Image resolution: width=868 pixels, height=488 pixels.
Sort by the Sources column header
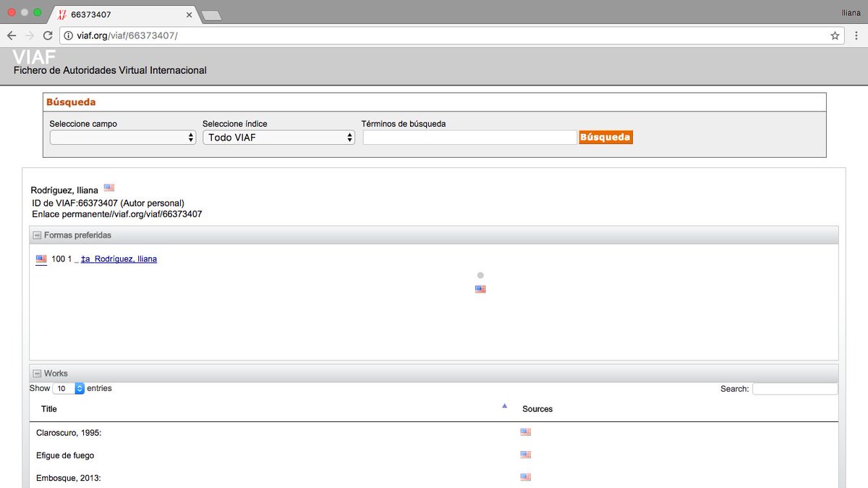(537, 409)
